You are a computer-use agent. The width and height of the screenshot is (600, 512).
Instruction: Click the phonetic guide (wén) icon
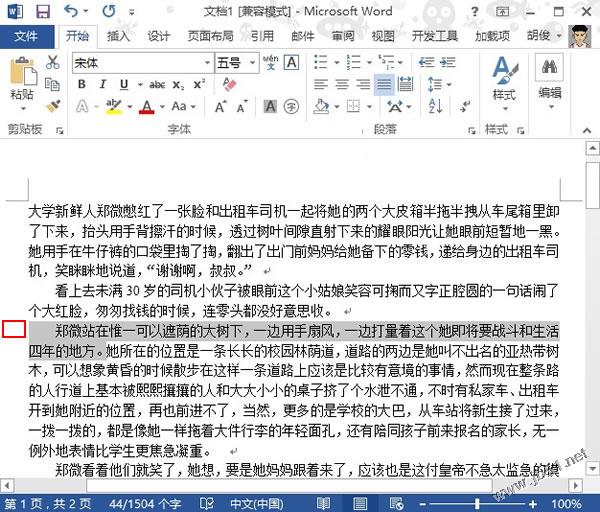pyautogui.click(x=271, y=62)
